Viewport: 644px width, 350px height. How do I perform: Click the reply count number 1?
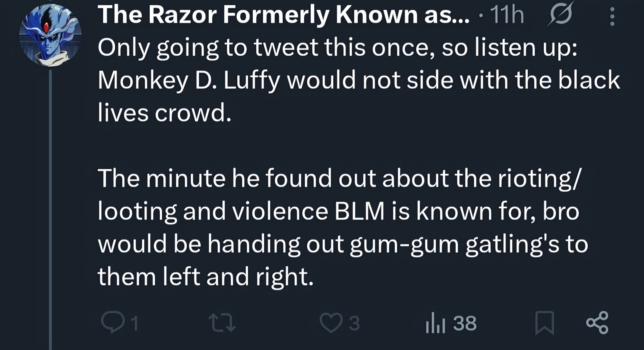pyautogui.click(x=135, y=323)
